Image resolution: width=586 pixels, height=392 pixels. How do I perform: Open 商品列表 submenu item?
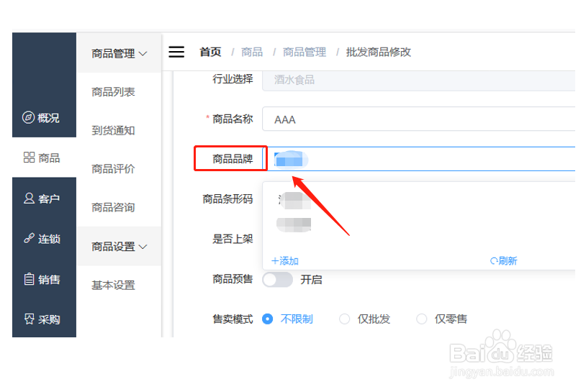pos(113,92)
